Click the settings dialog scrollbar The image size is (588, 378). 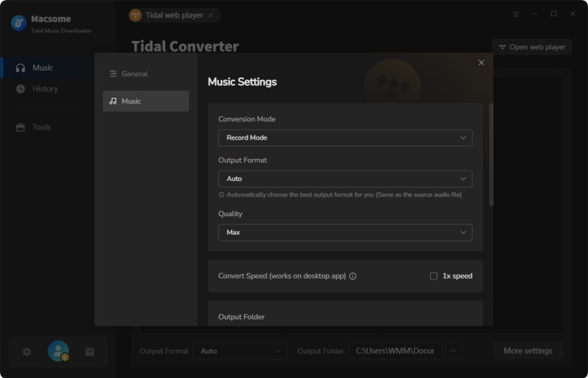[x=491, y=154]
